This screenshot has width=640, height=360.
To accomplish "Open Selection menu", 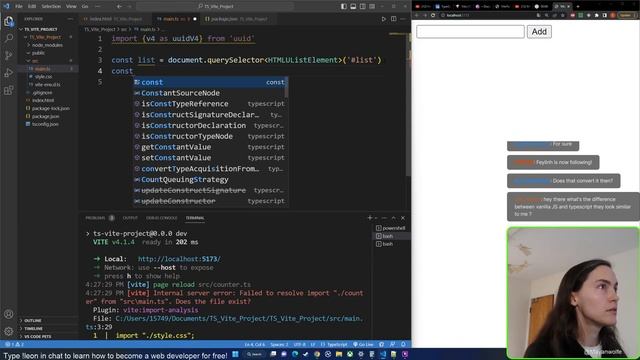I will point(51,7).
